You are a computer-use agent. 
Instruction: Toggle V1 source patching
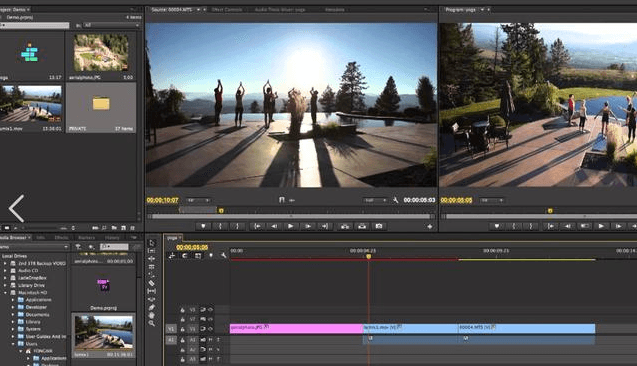click(x=171, y=329)
